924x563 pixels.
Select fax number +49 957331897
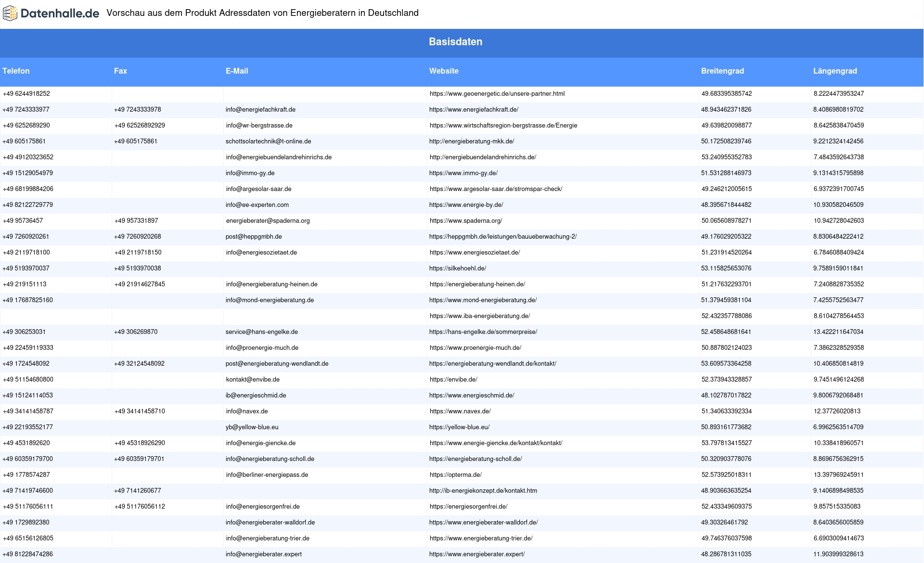(136, 221)
